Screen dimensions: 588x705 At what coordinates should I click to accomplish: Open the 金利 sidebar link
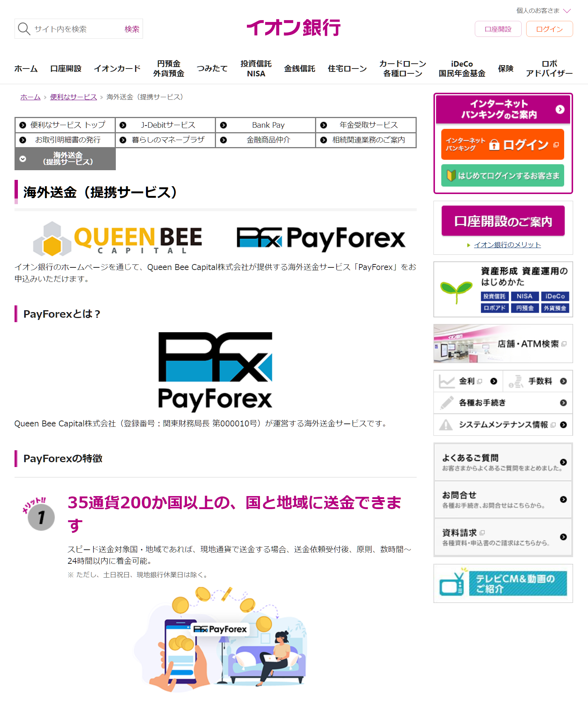point(468,381)
